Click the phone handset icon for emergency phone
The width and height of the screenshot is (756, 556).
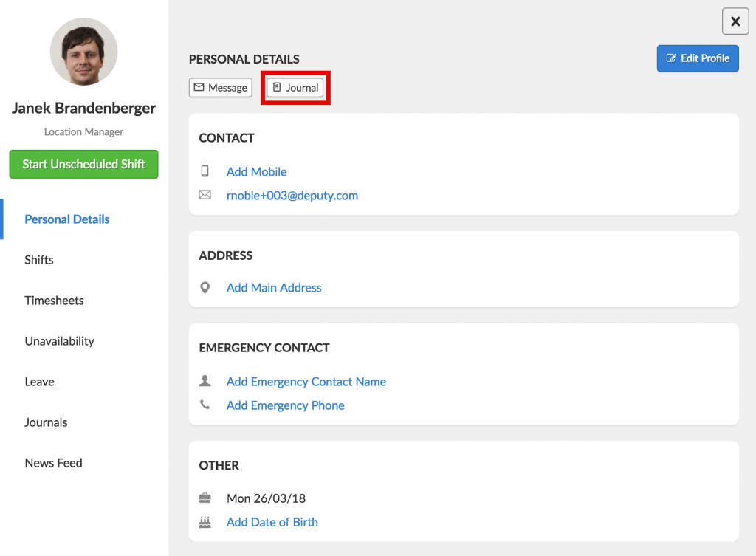205,405
